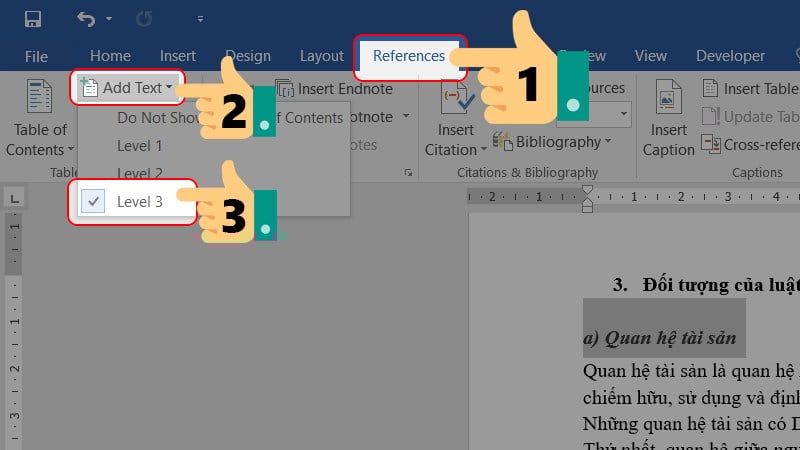Switch to the View tab
The image size is (800, 450).
(651, 56)
